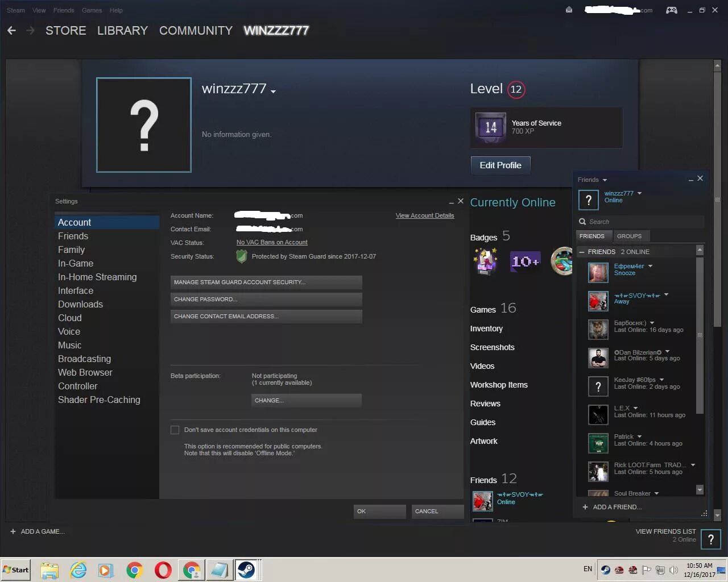Click the notifications icon beside account name
728x582 pixels.
569,10
